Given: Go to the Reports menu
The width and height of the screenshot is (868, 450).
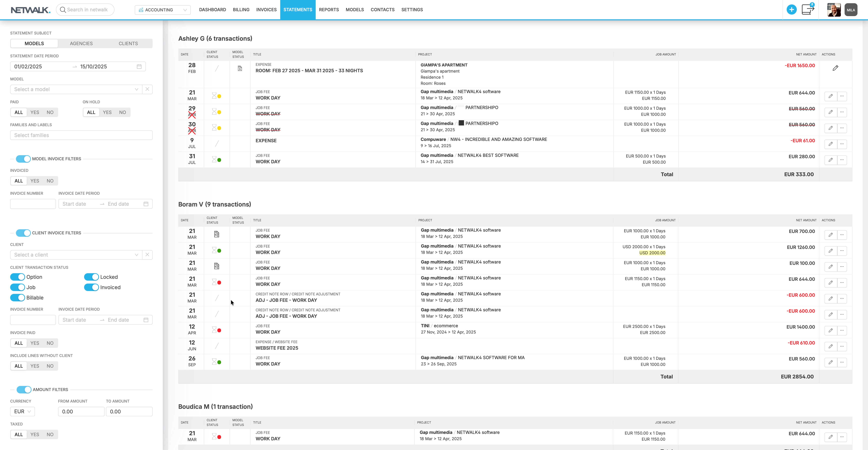Looking at the screenshot, I should click(x=329, y=10).
